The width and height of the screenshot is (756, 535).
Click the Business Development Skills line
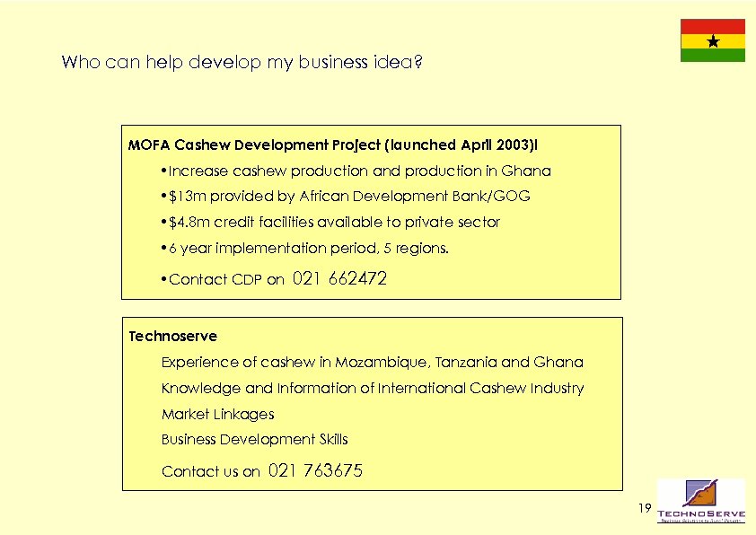254,439
